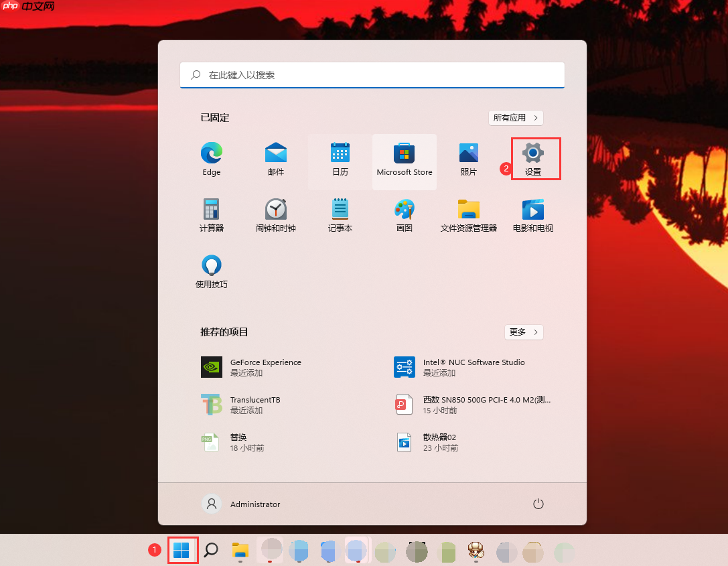Image resolution: width=728 pixels, height=566 pixels.
Task: Click the All apps button
Action: 516,117
